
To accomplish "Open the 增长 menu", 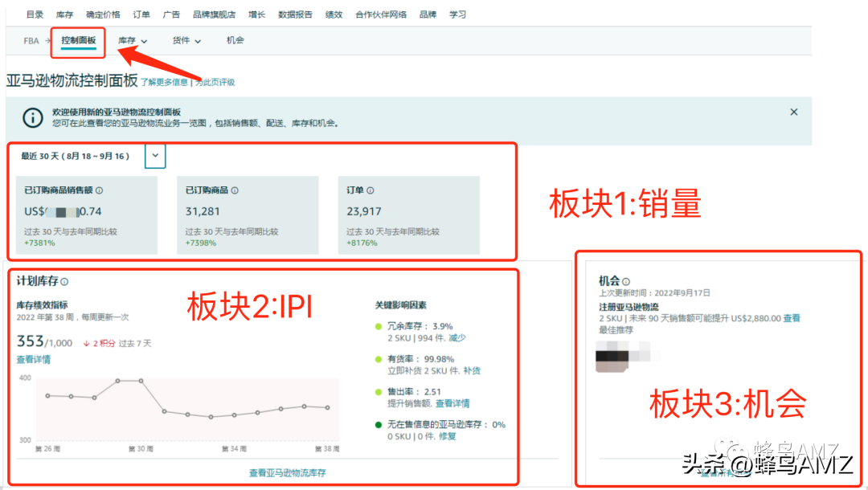I will [257, 14].
